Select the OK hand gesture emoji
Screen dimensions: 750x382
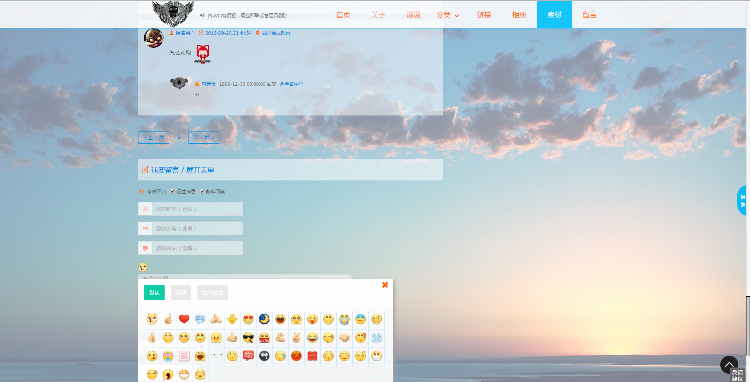pos(280,338)
